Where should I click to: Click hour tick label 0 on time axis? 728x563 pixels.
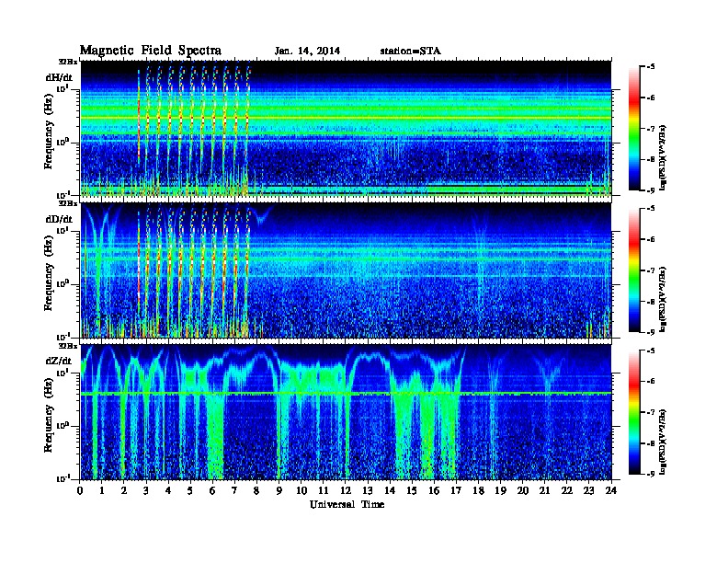coord(81,490)
